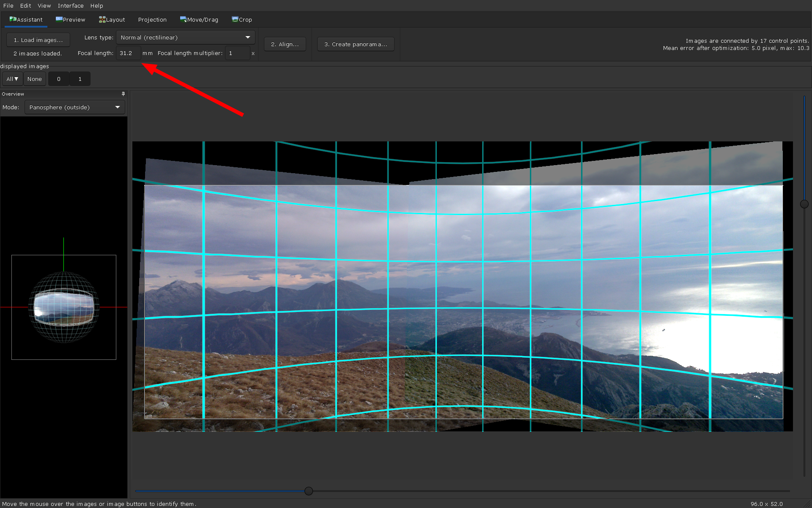Switch to the Move/Drag tab
This screenshot has width=812, height=508.
pos(199,19)
